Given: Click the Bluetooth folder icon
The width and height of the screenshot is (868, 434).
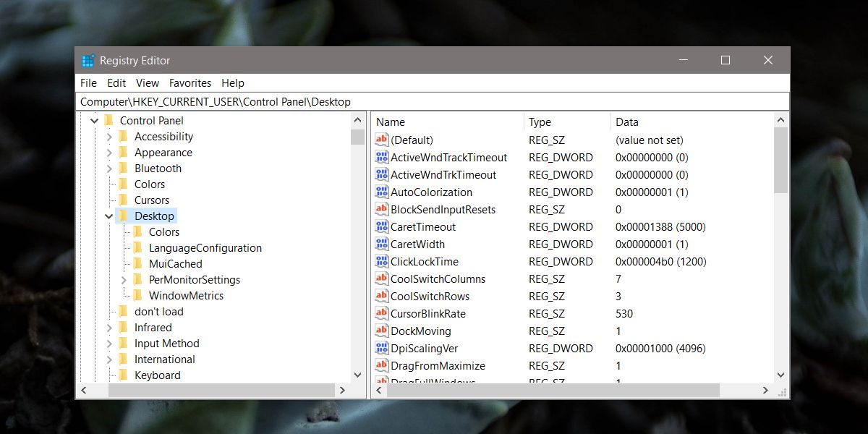Looking at the screenshot, I should point(123,168).
